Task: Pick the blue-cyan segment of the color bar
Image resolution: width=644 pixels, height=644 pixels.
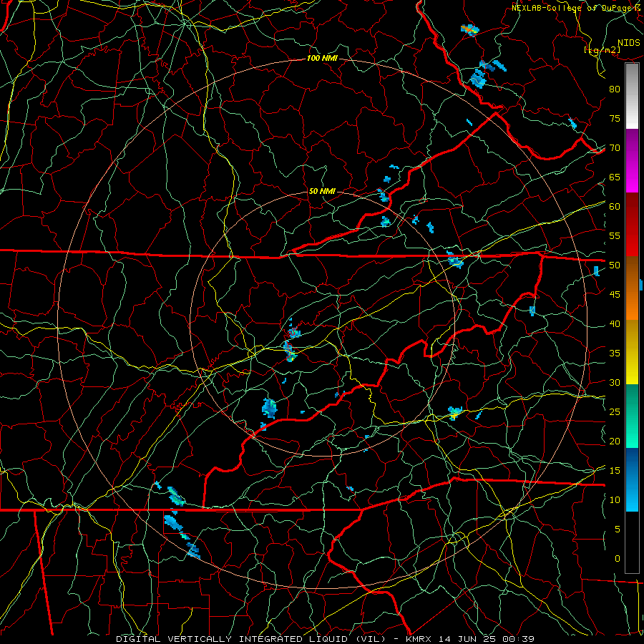Action: (632, 479)
